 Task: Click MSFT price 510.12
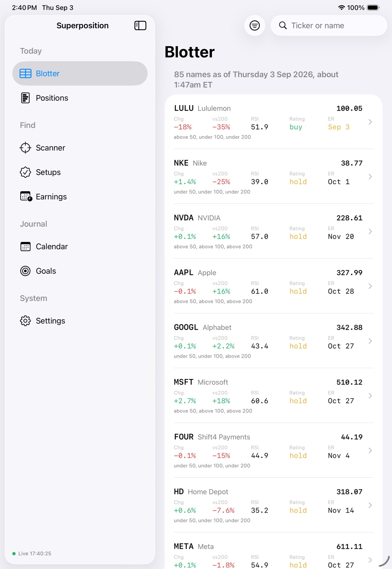tap(349, 382)
